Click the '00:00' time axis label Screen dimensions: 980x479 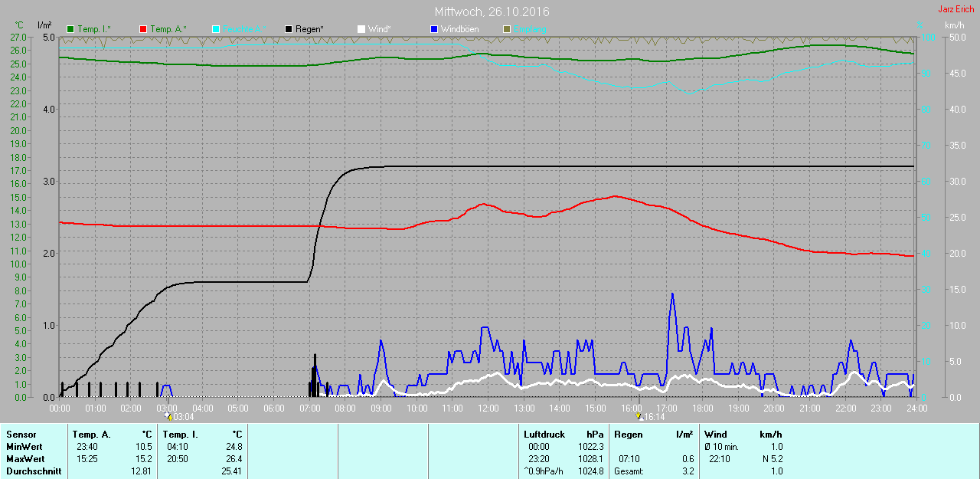pyautogui.click(x=60, y=408)
